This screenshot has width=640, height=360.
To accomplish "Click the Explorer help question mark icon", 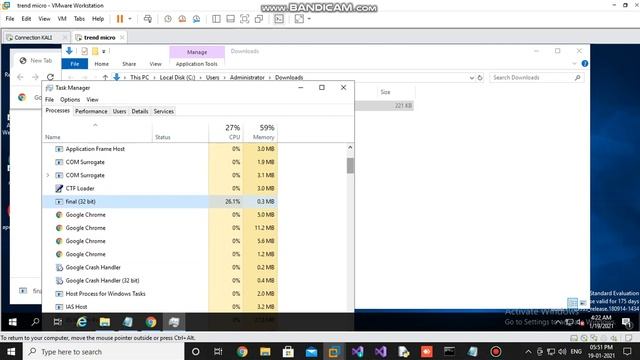I will [x=584, y=64].
